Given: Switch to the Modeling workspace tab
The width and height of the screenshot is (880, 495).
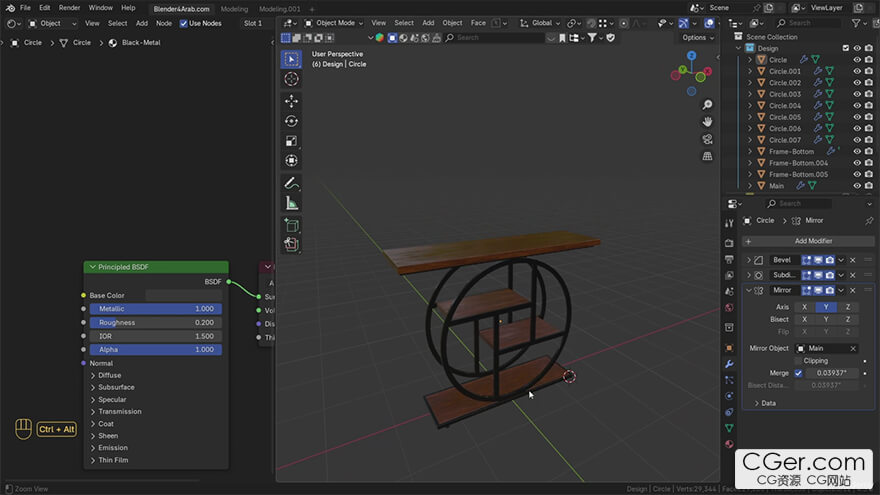Looking at the screenshot, I should (234, 9).
